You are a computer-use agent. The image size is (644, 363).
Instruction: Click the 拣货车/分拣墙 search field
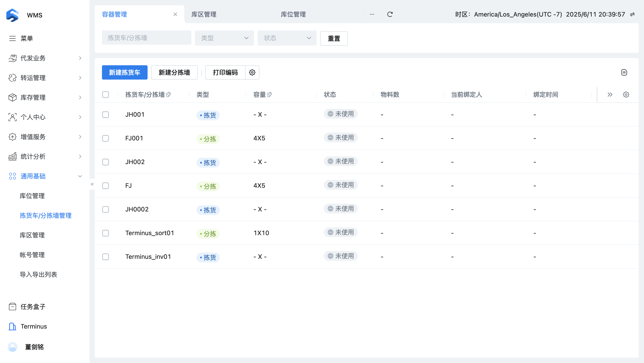point(146,38)
